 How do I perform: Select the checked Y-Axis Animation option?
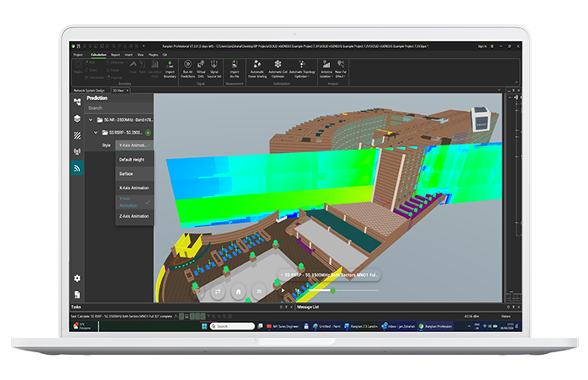130,202
